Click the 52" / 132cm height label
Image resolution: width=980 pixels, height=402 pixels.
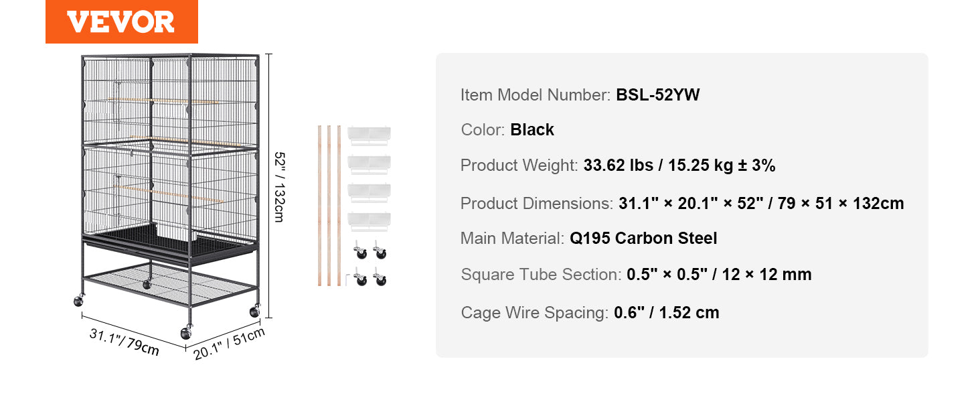(x=279, y=188)
